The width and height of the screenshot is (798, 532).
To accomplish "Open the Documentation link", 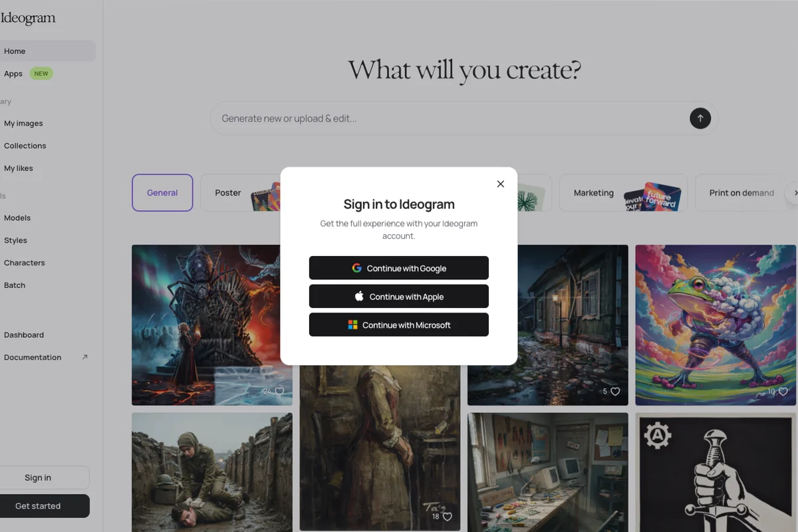I will click(x=33, y=357).
